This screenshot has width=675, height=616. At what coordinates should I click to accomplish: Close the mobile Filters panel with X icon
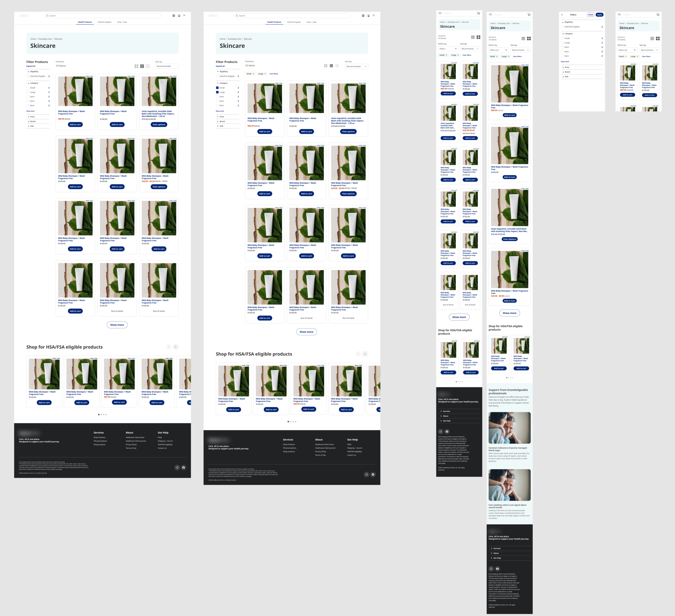click(x=562, y=15)
